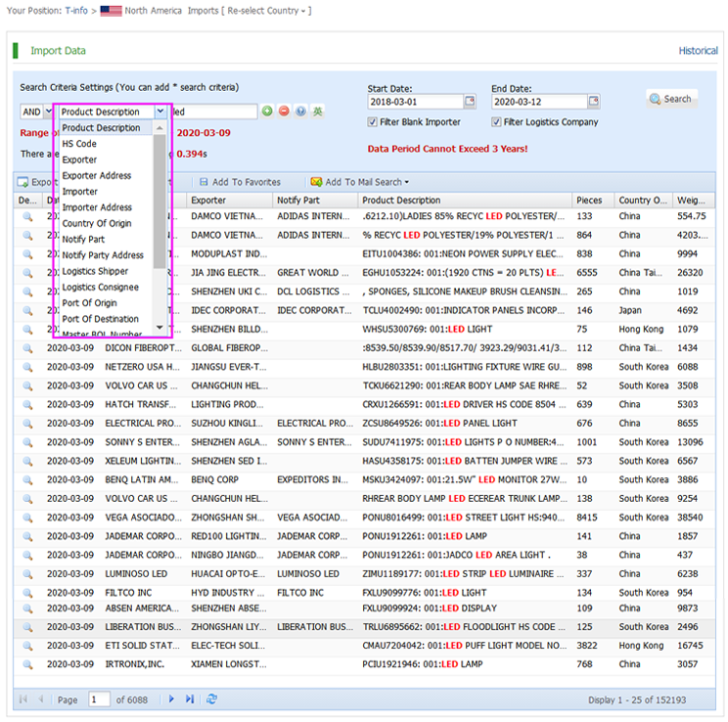This screenshot has width=728, height=722.
Task: View details of HATCH TRANSF row
Action: point(27,405)
